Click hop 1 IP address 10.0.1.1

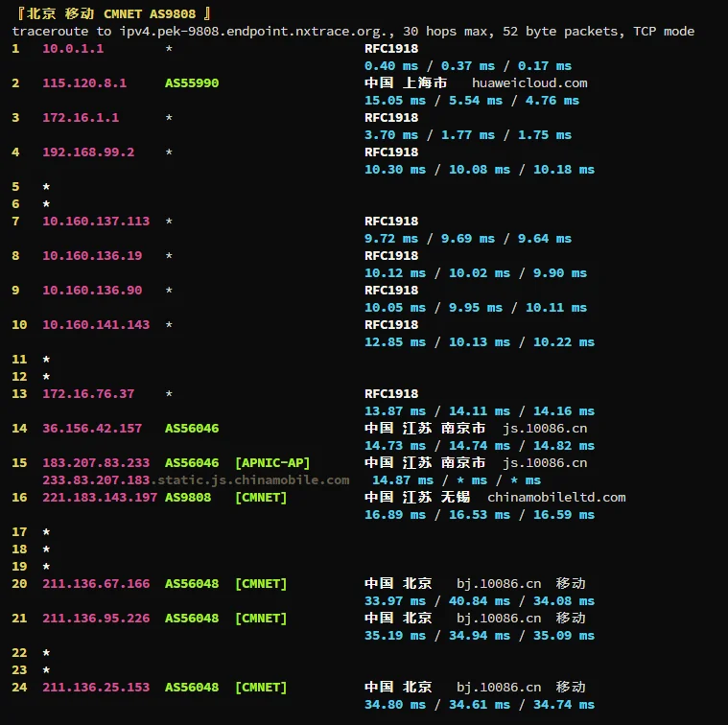(73, 48)
